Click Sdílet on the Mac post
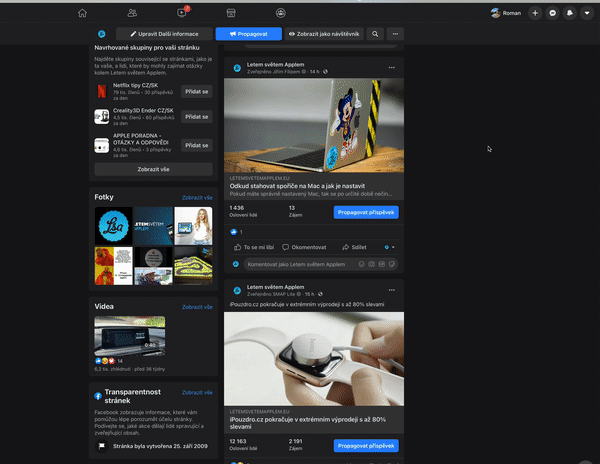The image size is (600, 464). coord(354,247)
